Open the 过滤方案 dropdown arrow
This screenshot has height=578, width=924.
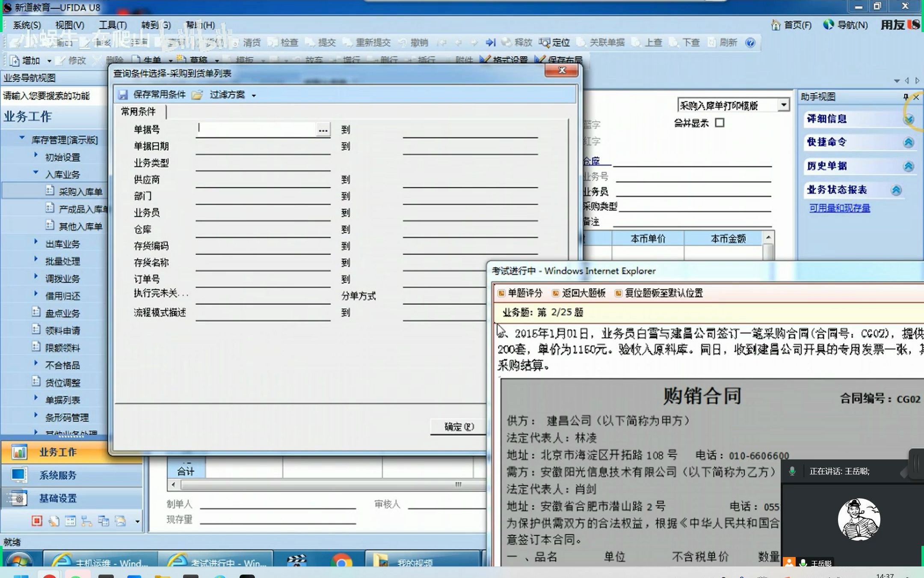coord(254,95)
